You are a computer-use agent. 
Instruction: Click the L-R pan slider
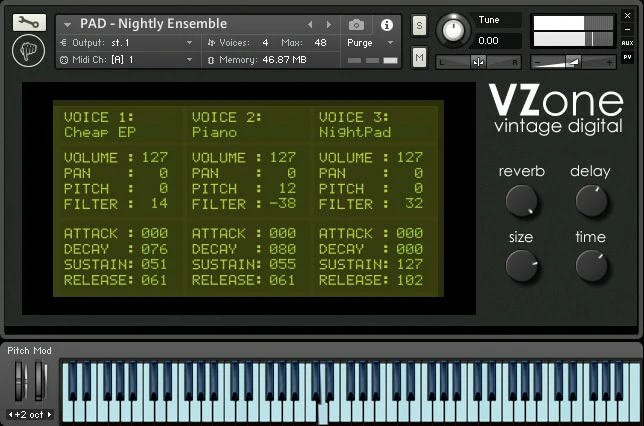click(x=478, y=62)
